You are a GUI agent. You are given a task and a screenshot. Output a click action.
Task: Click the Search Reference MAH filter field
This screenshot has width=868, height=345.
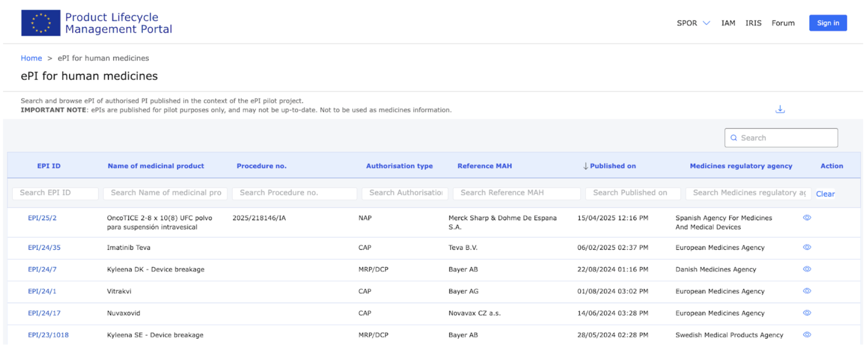pyautogui.click(x=516, y=193)
